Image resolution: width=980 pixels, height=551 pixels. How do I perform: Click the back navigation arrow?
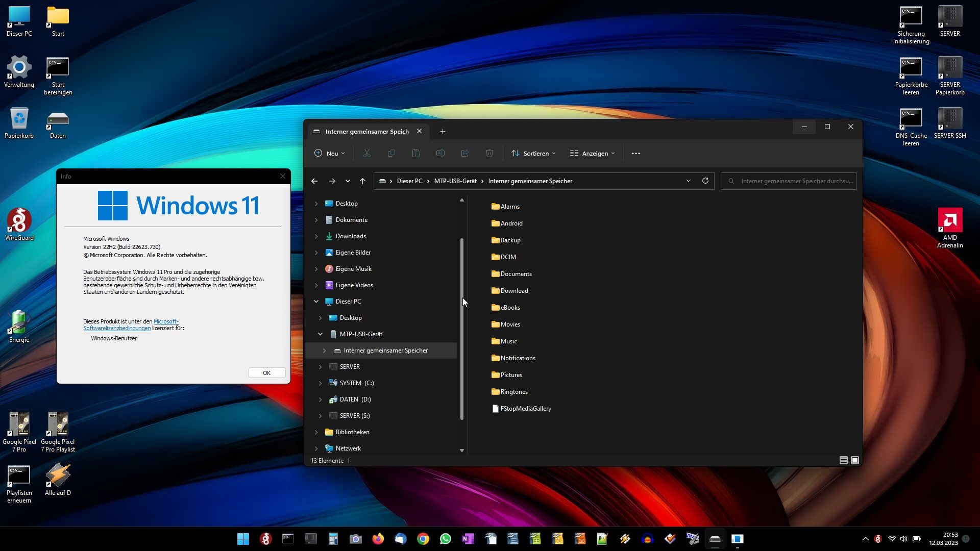click(314, 181)
